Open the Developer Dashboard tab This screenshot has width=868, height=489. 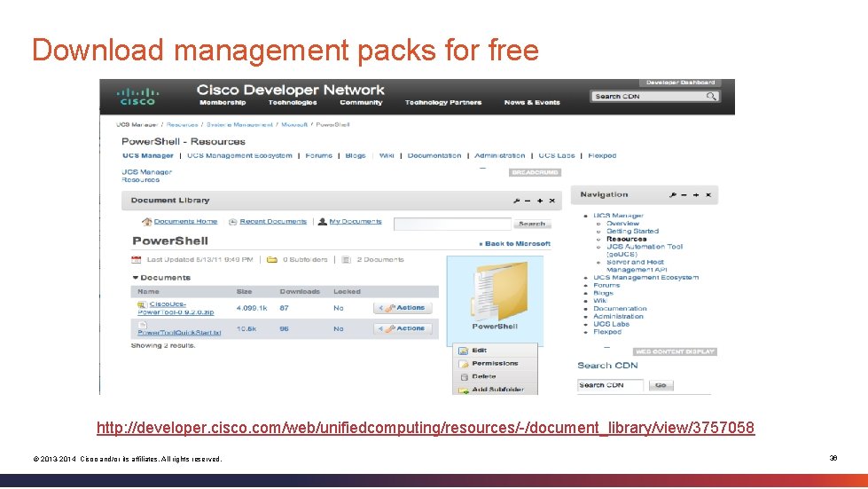[x=680, y=83]
